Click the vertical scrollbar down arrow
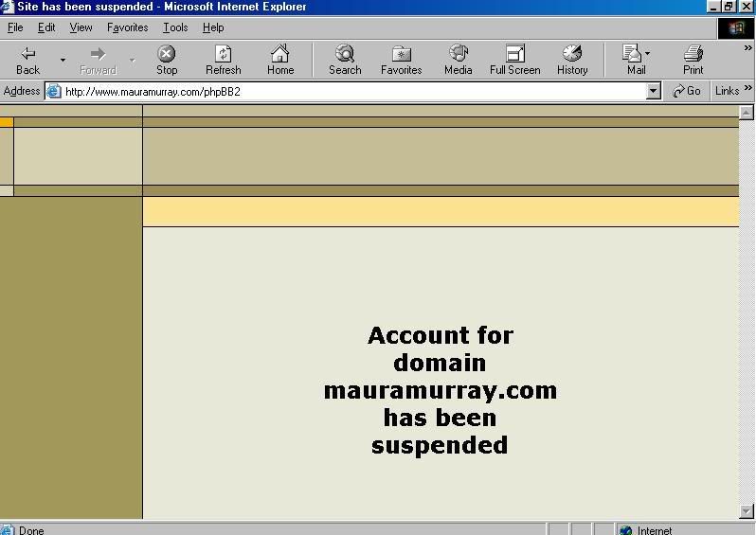Screen dimensions: 756x535 click(747, 511)
